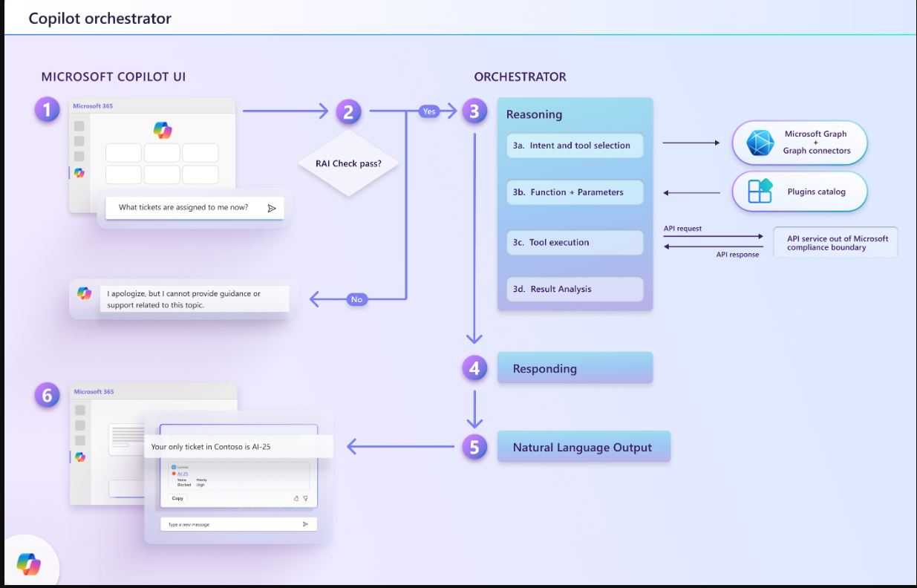This screenshot has height=588, width=917.
Task: Click the 'API service out of Microsoft compliance boundary' box
Action: pos(836,243)
